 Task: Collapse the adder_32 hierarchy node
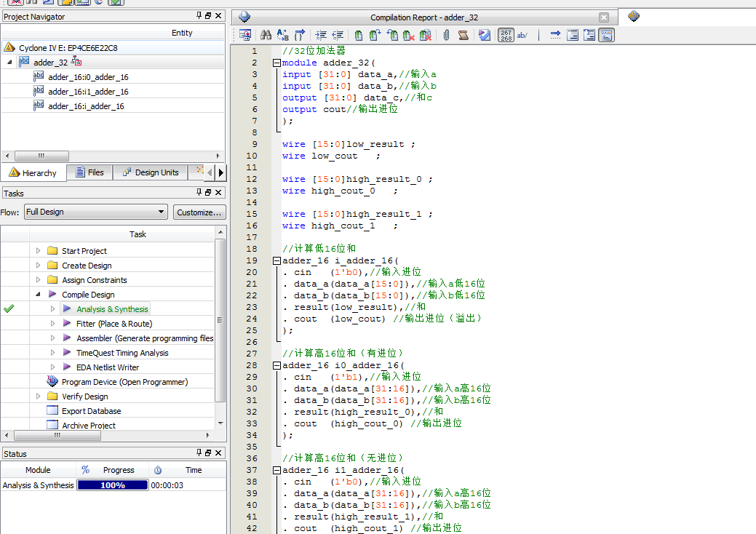pos(9,62)
